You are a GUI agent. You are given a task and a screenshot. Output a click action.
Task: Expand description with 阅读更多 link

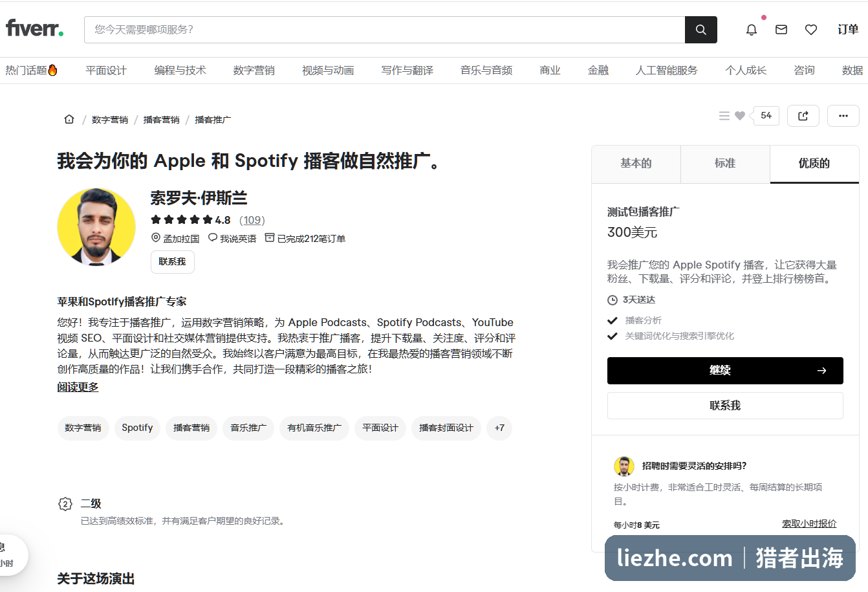(x=78, y=387)
